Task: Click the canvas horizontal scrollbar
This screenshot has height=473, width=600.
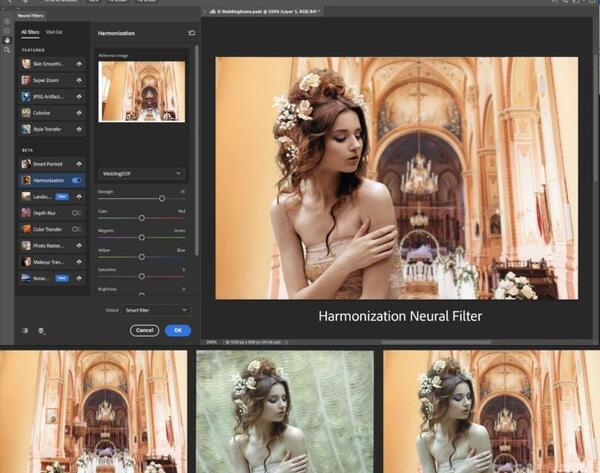Action: 436,342
